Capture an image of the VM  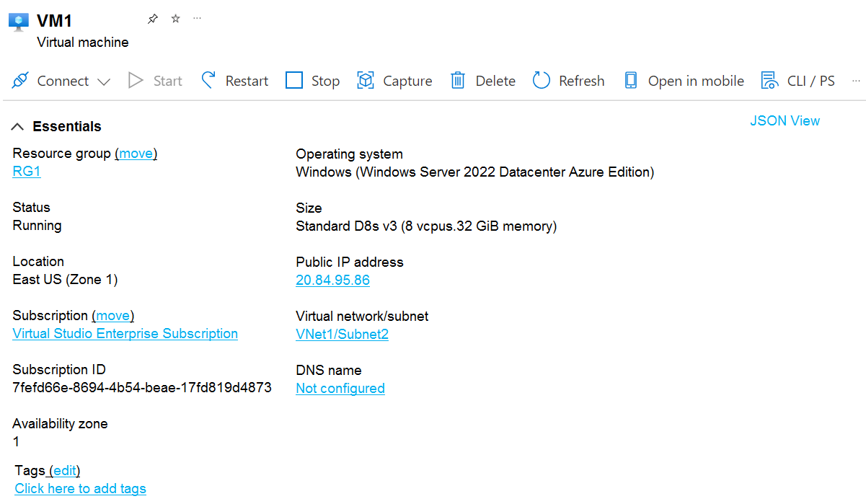pyautogui.click(x=394, y=81)
